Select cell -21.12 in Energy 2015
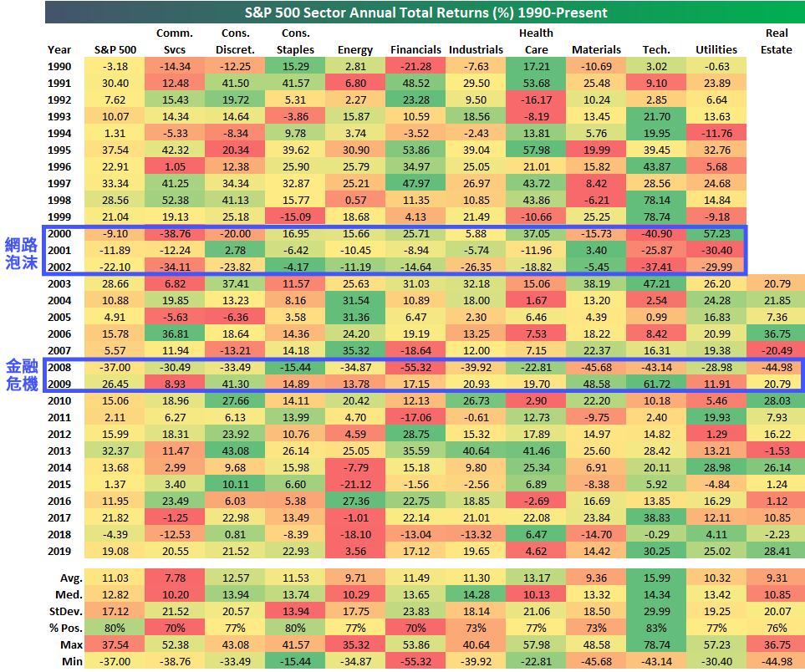This screenshot has width=805, height=672. pyautogui.click(x=355, y=485)
